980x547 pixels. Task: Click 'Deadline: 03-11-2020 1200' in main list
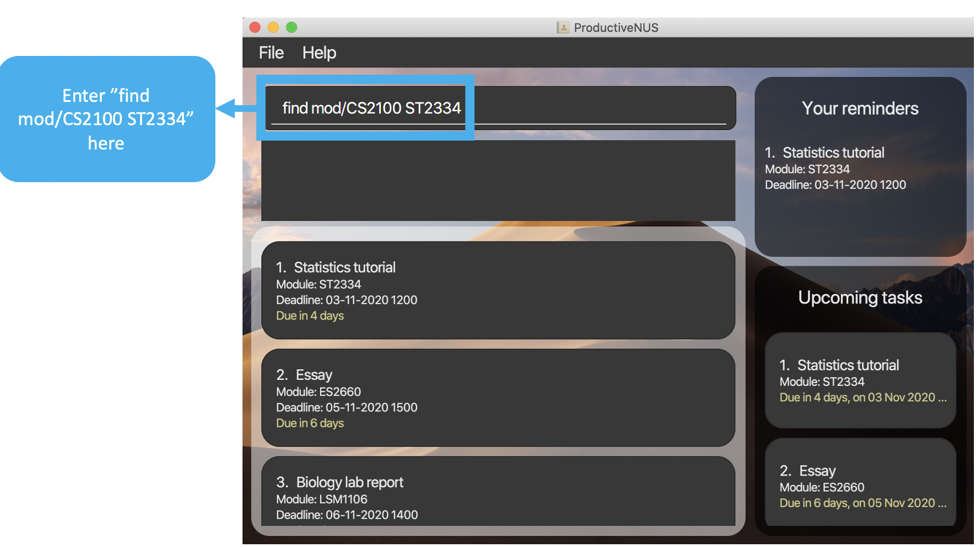347,300
